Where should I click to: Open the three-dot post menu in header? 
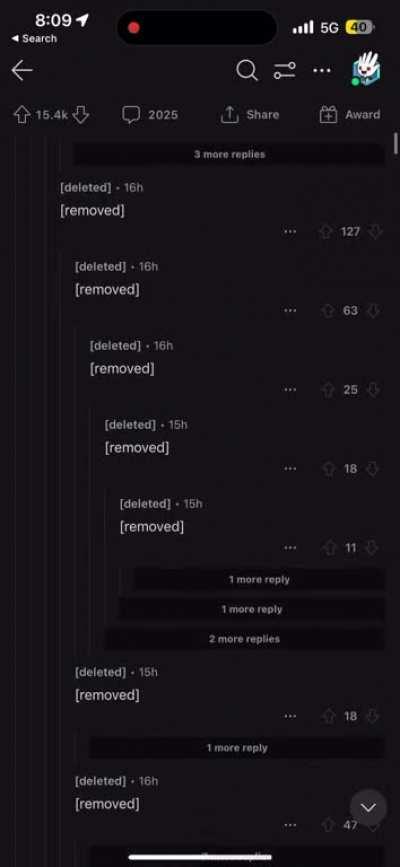pyautogui.click(x=322, y=71)
